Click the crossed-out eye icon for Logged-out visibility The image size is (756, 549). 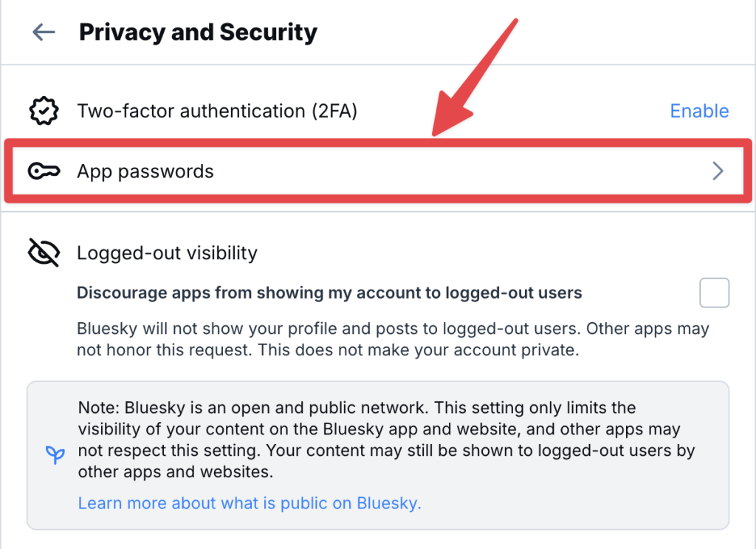(43, 252)
